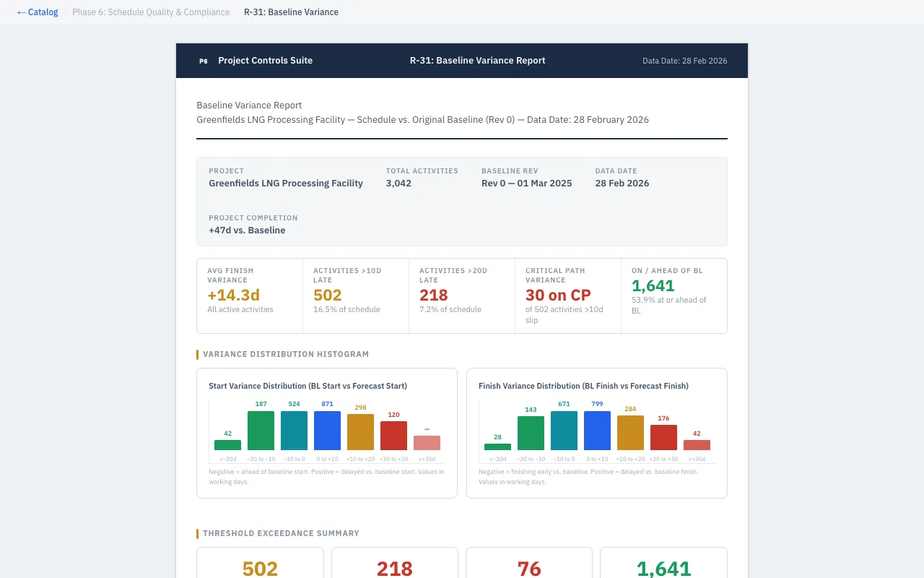Select the Activities >10d Late 502 card
This screenshot has height=578, width=924.
pos(356,296)
